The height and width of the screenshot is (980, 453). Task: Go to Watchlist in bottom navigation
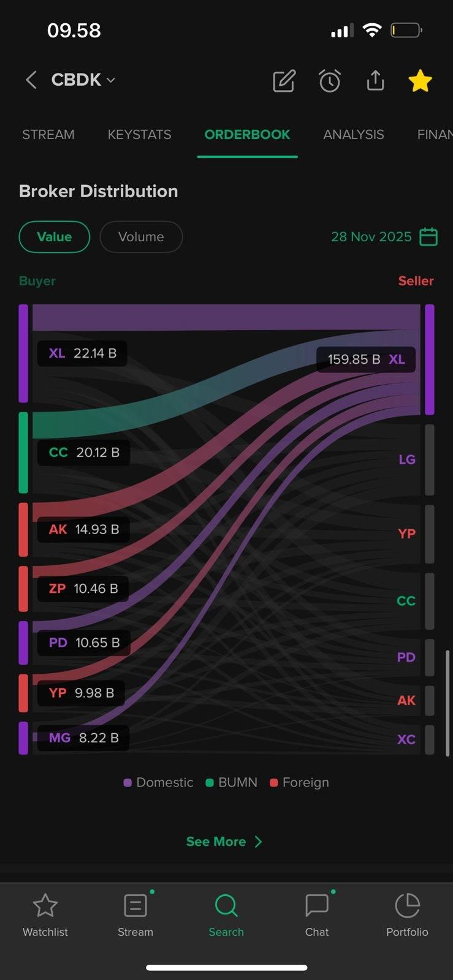45,915
